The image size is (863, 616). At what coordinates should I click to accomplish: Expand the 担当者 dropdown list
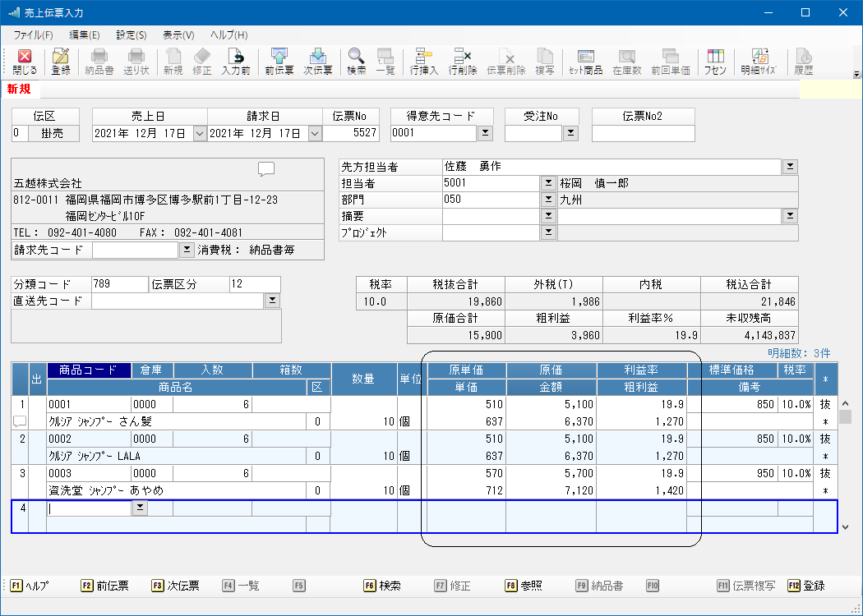point(548,183)
